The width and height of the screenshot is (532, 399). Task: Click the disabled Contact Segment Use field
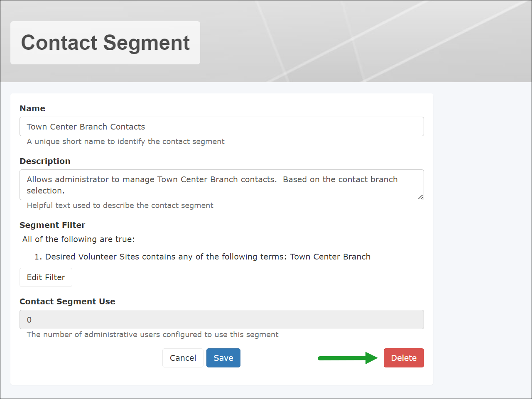pos(221,319)
